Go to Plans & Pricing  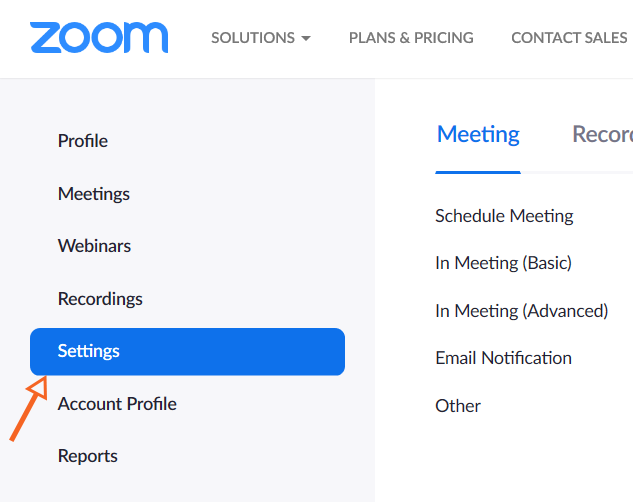(411, 38)
